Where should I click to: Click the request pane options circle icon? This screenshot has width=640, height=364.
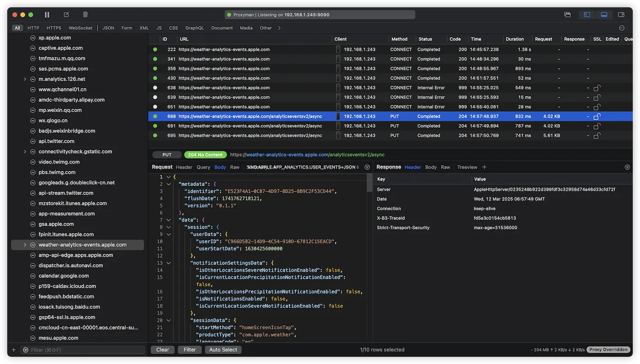point(367,167)
